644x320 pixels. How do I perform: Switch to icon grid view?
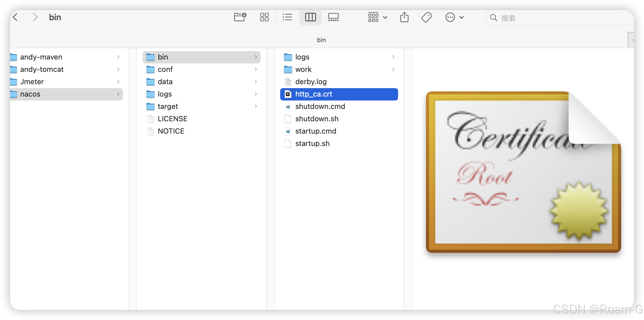264,17
